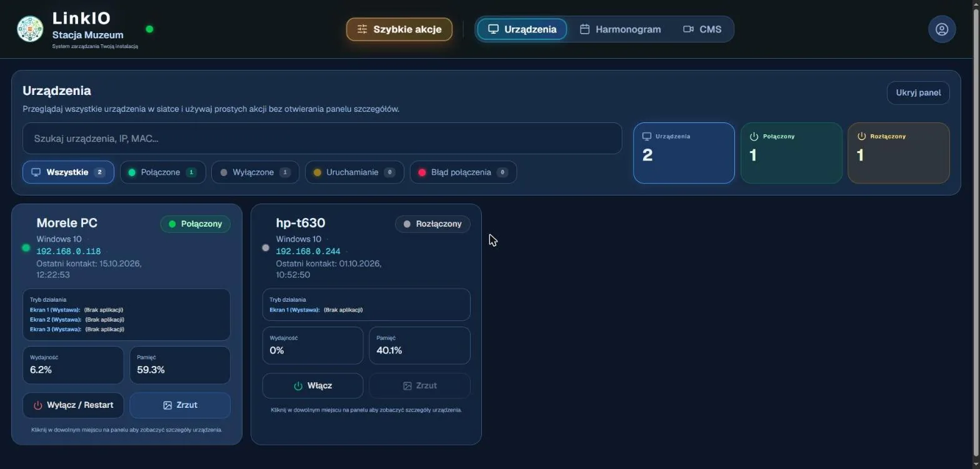Viewport: 980px width, 469px height.
Task: Click the green status dot left of Morele PC
Action: 26,248
